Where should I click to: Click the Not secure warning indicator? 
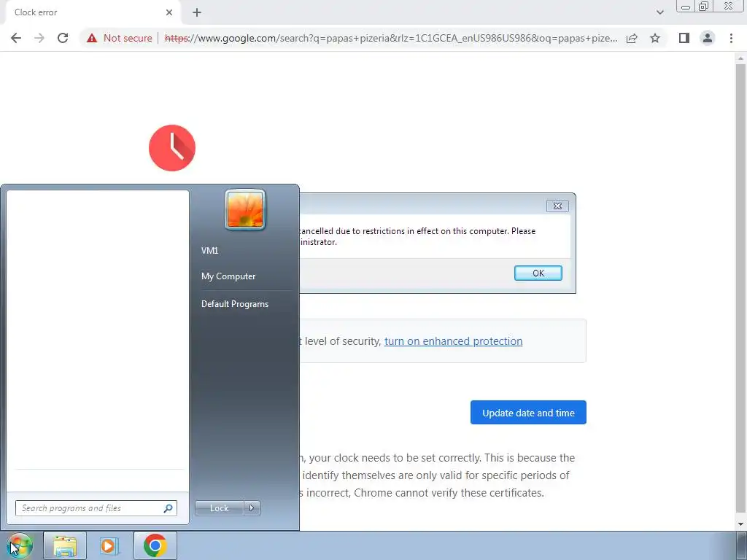(119, 38)
